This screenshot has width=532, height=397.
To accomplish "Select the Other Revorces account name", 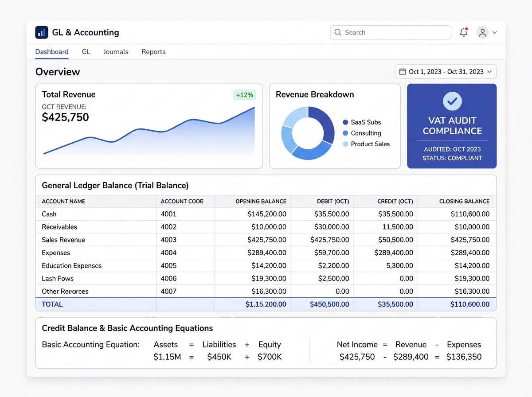I will [x=65, y=291].
